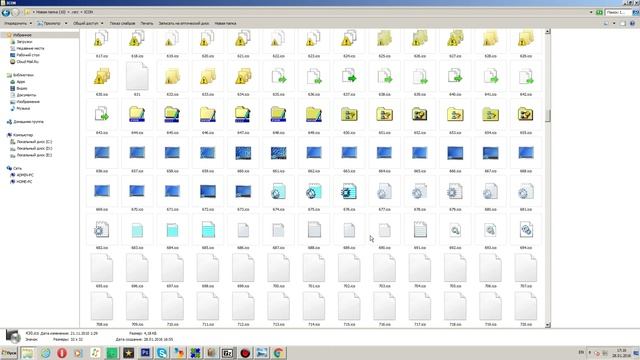Click the file list scrollbar up arrow
Image resolution: width=640 pixels, height=360 pixels.
click(548, 31)
